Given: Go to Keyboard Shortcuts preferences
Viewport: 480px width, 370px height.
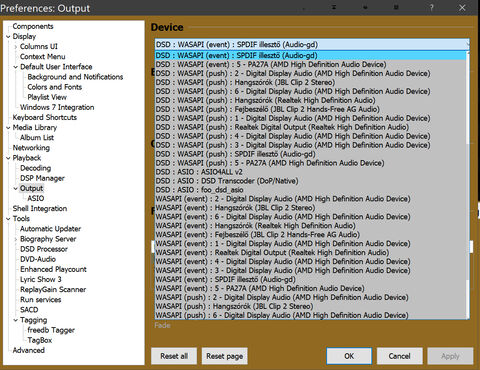Looking at the screenshot, I should point(45,117).
